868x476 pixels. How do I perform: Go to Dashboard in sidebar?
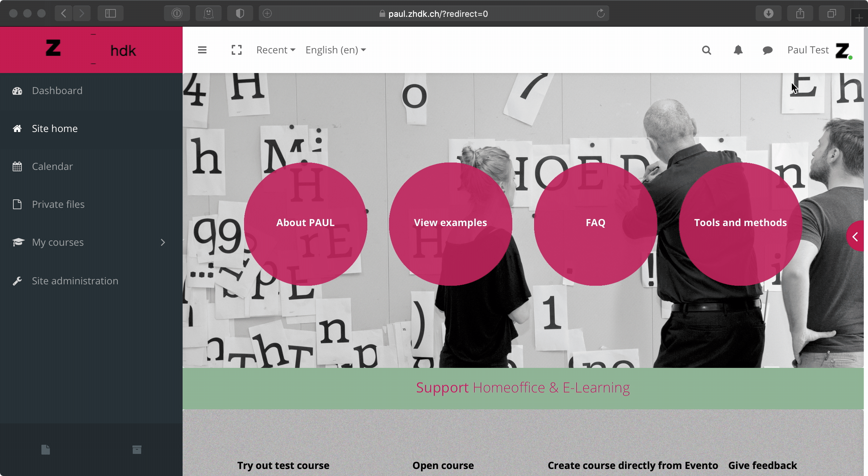57,91
